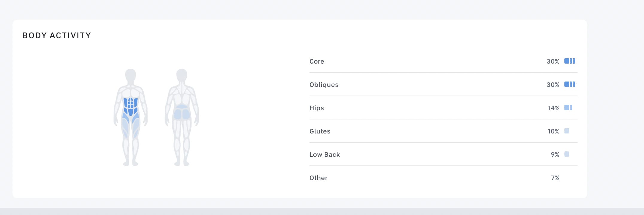Click the 7% value beside Other
Image resolution: width=644 pixels, height=215 pixels.
pyautogui.click(x=555, y=178)
